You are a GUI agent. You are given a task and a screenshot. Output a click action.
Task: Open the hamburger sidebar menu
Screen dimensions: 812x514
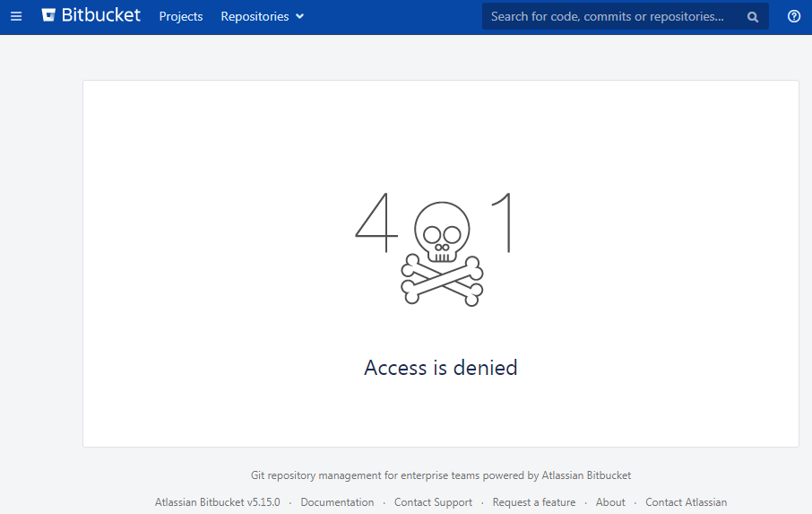pyautogui.click(x=16, y=16)
